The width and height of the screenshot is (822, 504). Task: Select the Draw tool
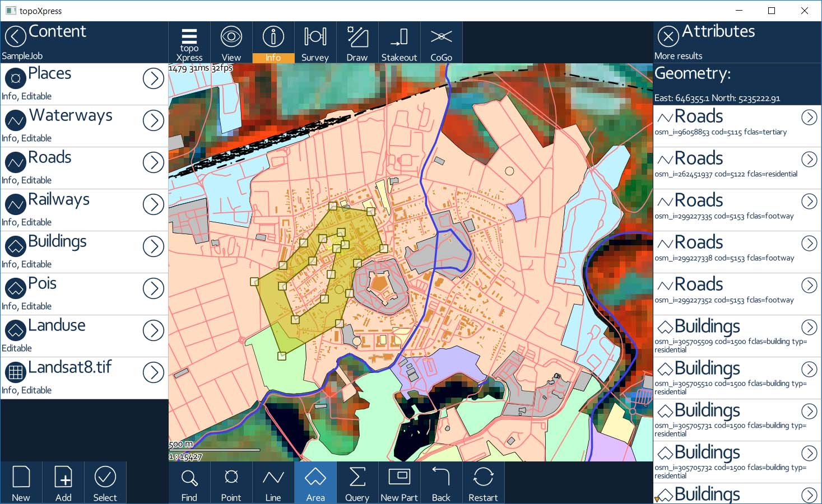(357, 43)
